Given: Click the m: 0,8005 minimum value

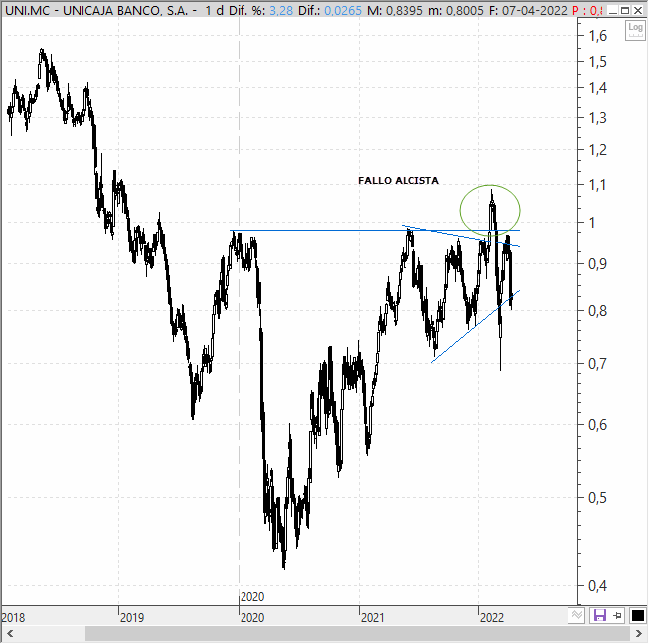Looking at the screenshot, I should tap(456, 10).
